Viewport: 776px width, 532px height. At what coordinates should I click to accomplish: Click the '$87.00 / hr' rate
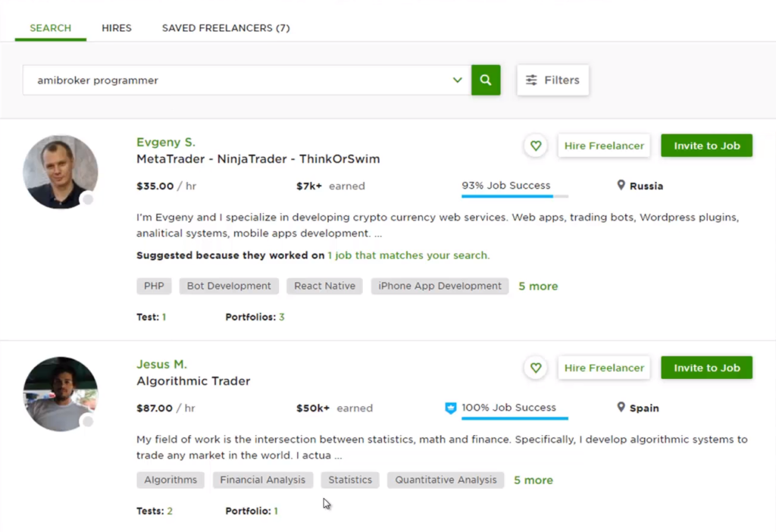(166, 408)
